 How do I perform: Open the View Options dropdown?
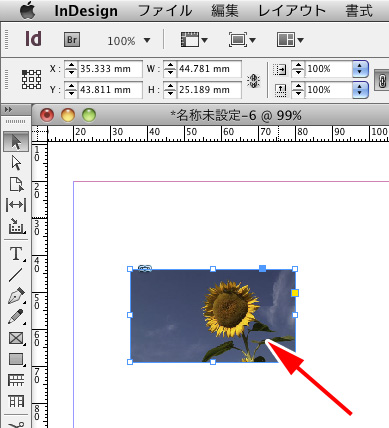click(x=194, y=40)
